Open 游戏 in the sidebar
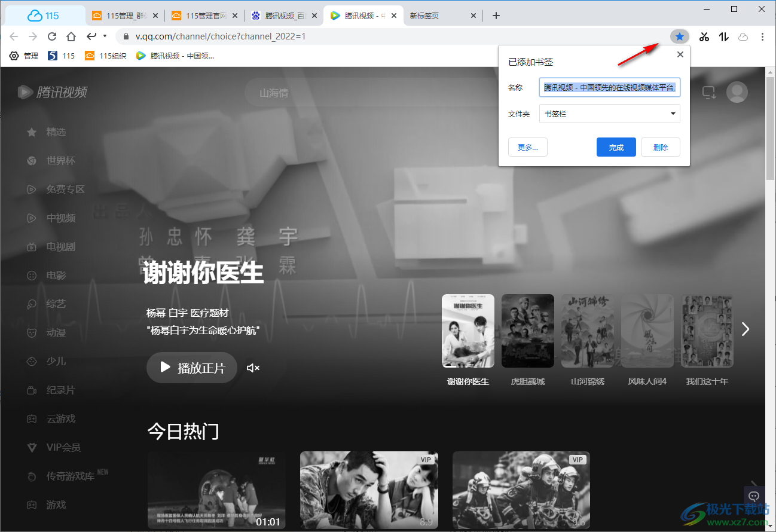The width and height of the screenshot is (776, 532). (46, 505)
